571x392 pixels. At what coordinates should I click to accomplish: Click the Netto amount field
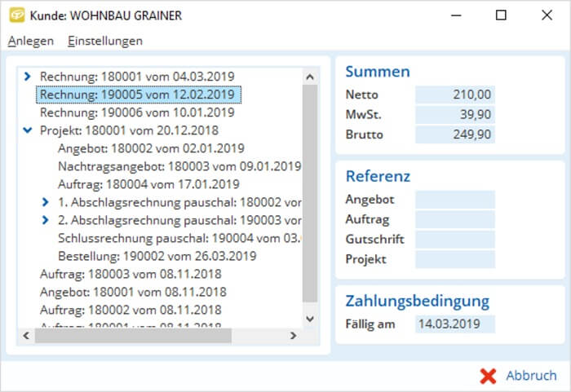click(454, 95)
